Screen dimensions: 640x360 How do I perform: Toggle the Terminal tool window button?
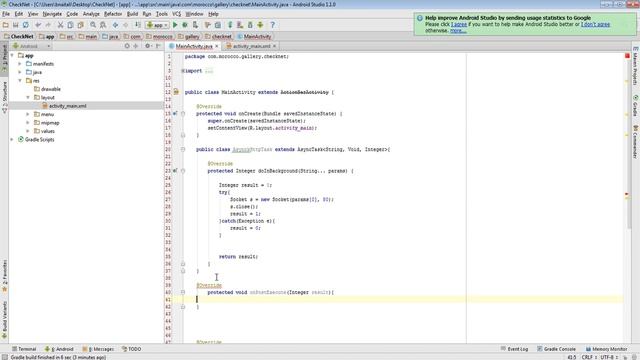tap(24, 349)
